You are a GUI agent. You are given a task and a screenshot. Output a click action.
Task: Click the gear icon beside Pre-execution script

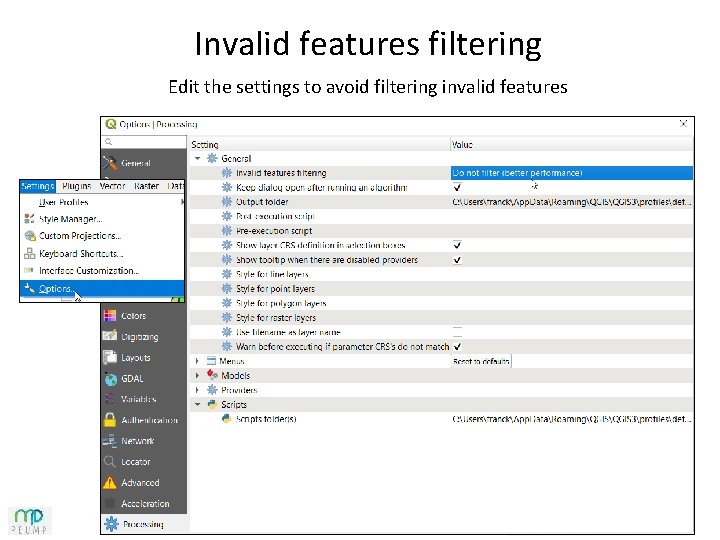click(227, 231)
